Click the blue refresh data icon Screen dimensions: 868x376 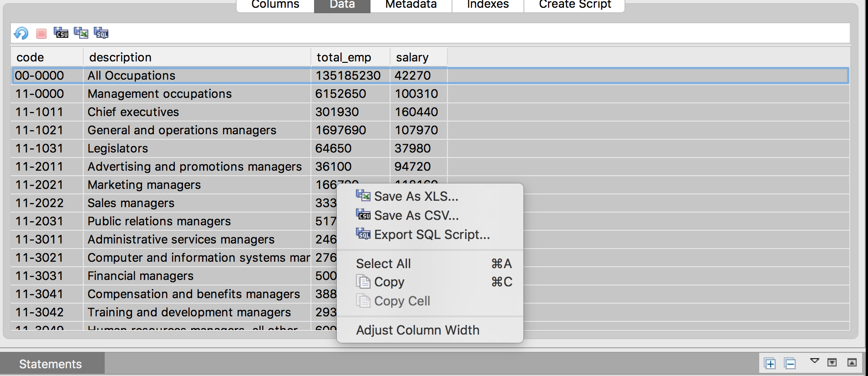[21, 33]
